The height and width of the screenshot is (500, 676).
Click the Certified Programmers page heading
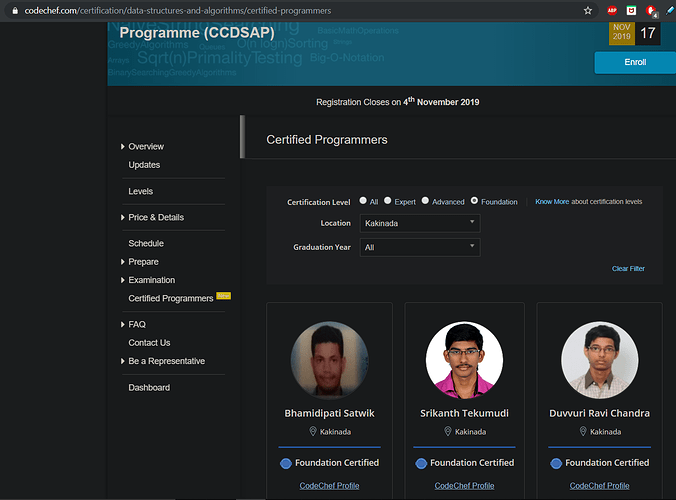tap(327, 140)
